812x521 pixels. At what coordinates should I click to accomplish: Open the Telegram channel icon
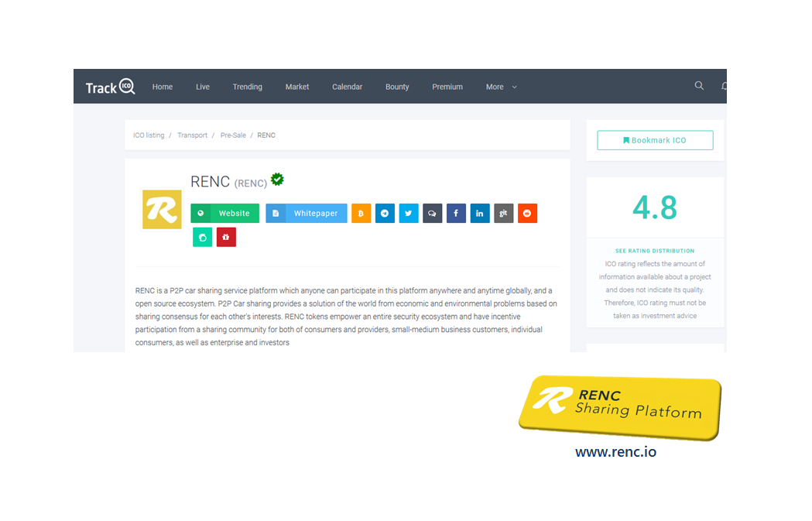(385, 214)
